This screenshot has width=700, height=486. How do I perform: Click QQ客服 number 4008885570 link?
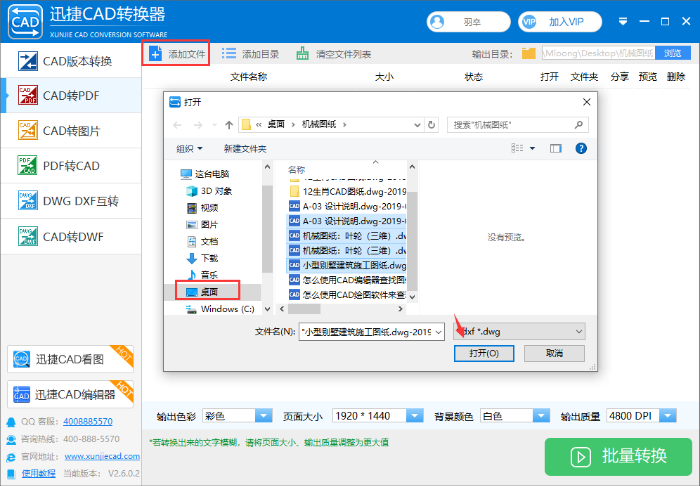(x=88, y=421)
